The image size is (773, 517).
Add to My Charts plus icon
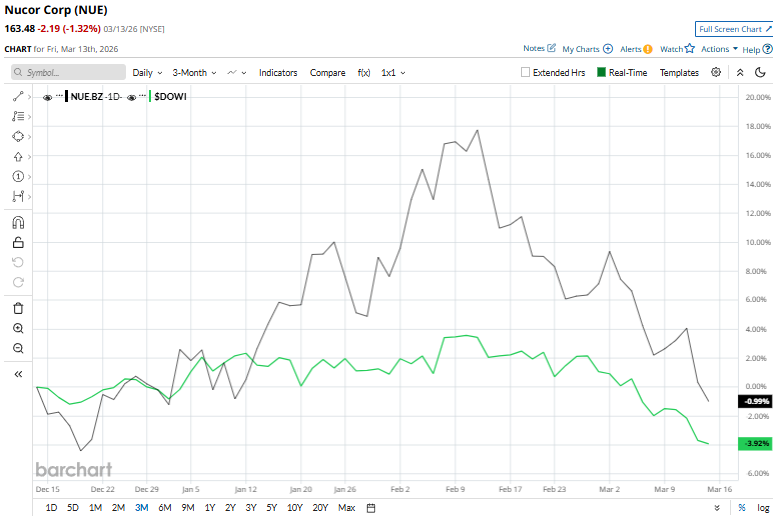coord(608,49)
